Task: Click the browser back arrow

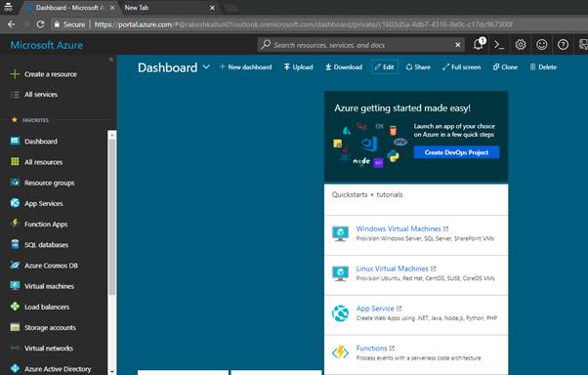Action: pos(12,24)
